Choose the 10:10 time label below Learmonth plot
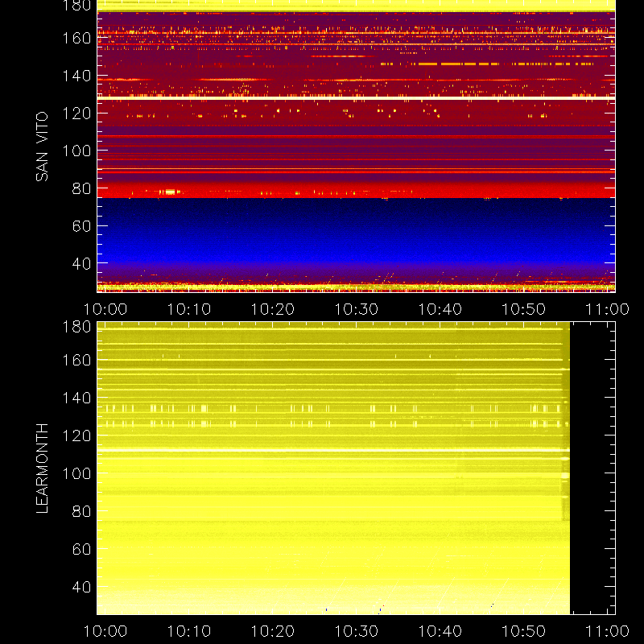 pyautogui.click(x=189, y=631)
